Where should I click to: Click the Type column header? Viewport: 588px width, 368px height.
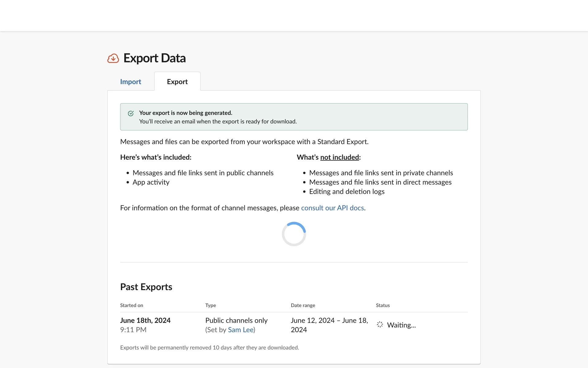[x=210, y=305]
